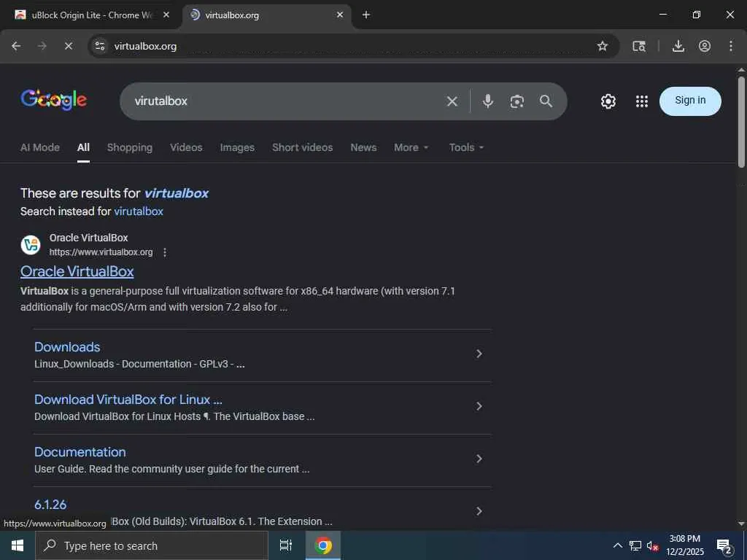Open the notification center icon
The height and width of the screenshot is (560, 747).
click(724, 545)
